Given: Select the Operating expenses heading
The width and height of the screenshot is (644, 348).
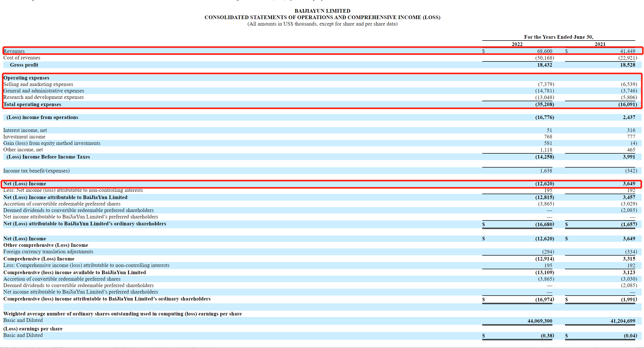Looking at the screenshot, I should click(26, 78).
